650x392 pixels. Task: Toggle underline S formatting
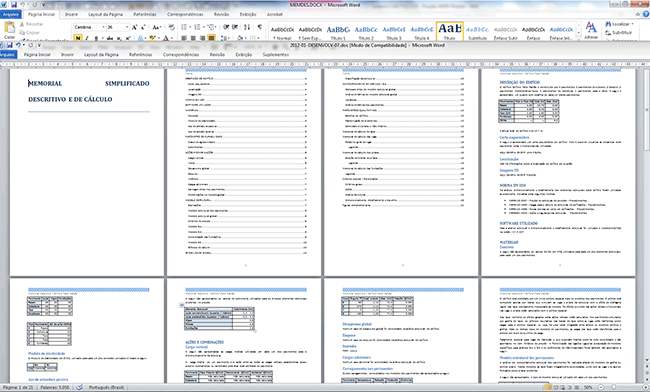click(96, 38)
